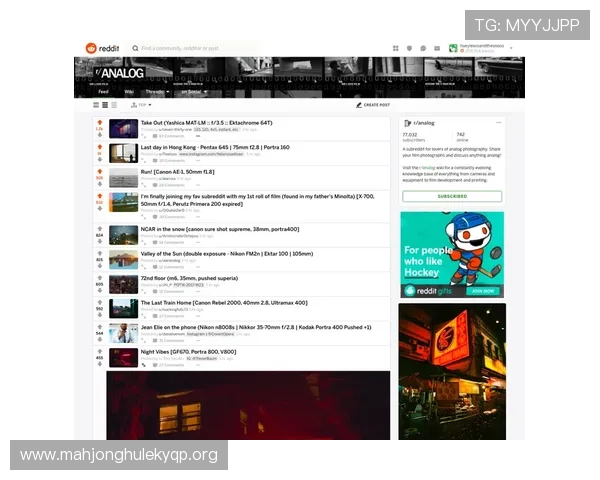Click the expanded Night Vibes preview image
This screenshot has width=600, height=480.
tap(248, 405)
